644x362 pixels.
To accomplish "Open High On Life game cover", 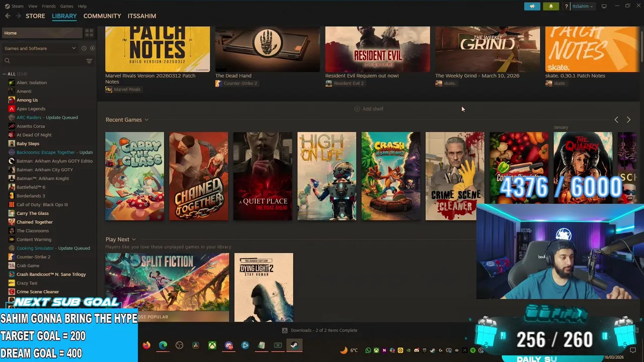I will 327,176.
